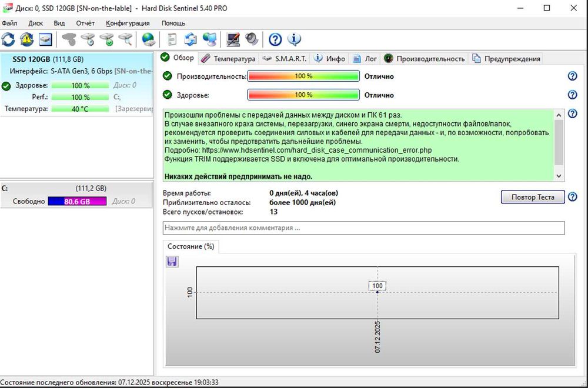Screen dimensions: 588x388
Task: Click the blue question mark toolbar icon
Action: pos(275,39)
